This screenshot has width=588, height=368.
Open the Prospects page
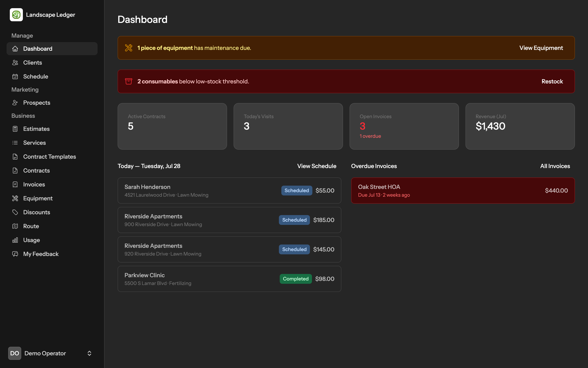[52, 103]
